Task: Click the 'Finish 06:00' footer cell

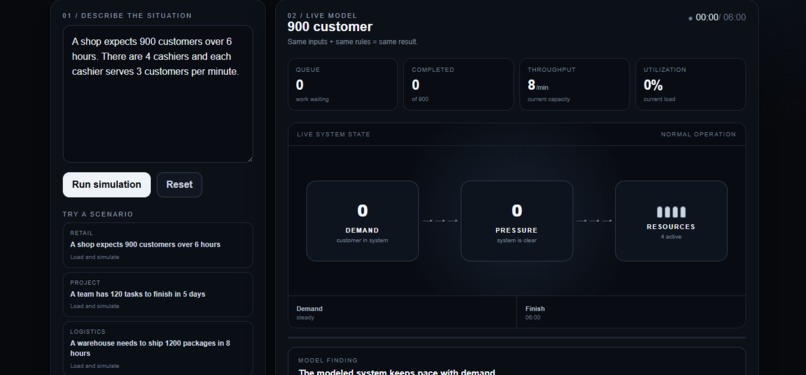Action: pyautogui.click(x=631, y=312)
